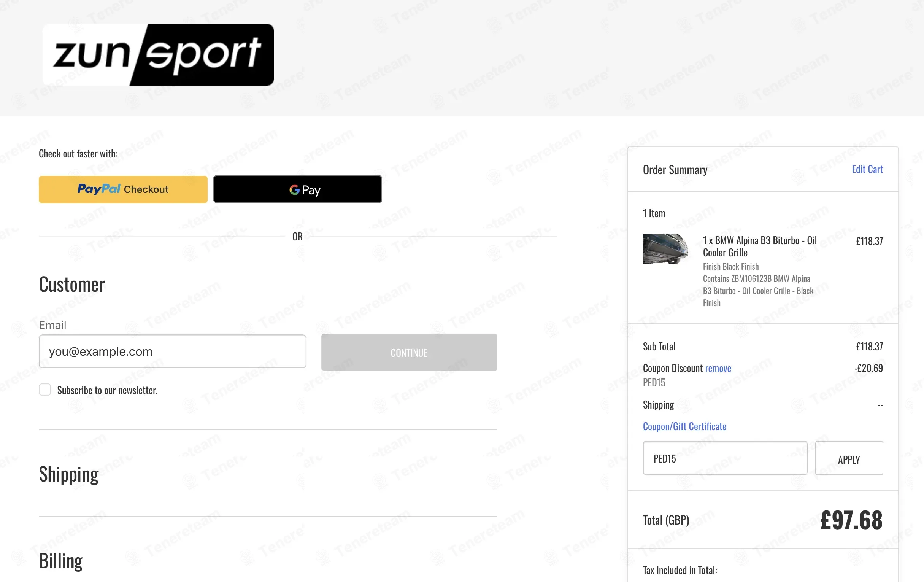Image resolution: width=924 pixels, height=582 pixels.
Task: Toggle the Coupon/Gift Certificate section
Action: (684, 426)
